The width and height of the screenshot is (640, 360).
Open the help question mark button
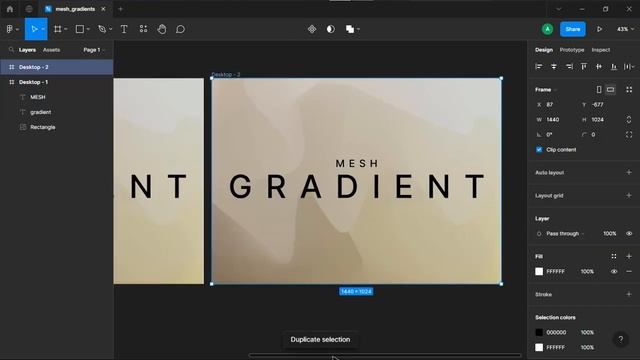(x=620, y=339)
